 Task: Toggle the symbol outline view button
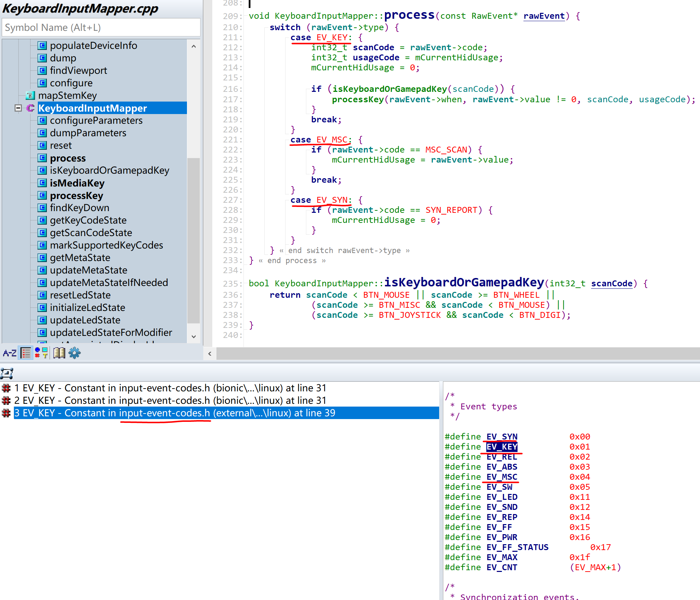26,353
